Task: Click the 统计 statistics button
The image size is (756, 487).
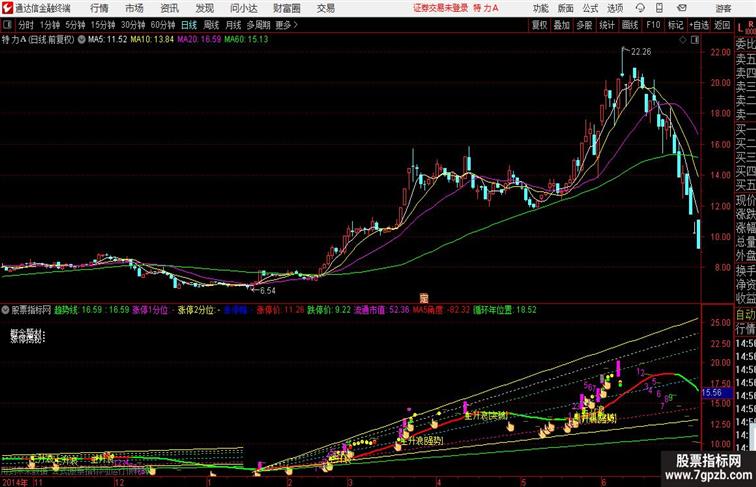Action: point(607,25)
